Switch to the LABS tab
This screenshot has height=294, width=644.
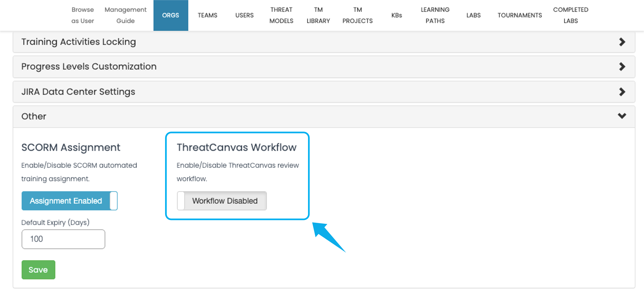(473, 15)
